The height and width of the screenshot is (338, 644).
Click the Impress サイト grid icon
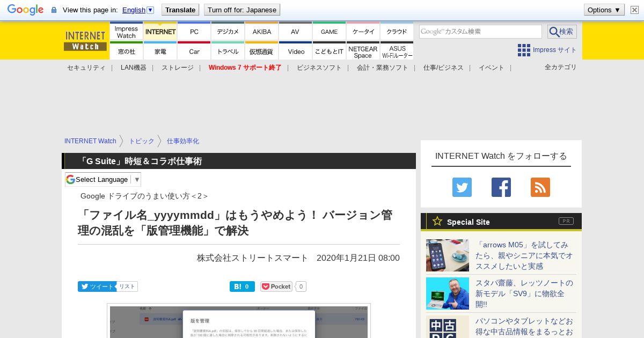pyautogui.click(x=524, y=50)
